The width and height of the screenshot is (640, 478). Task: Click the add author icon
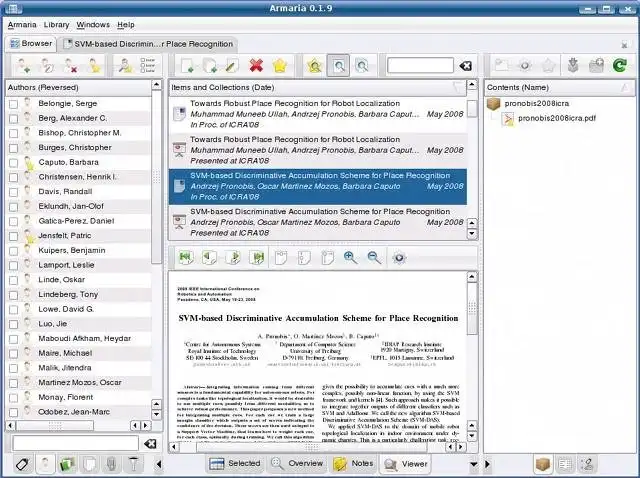click(23, 65)
